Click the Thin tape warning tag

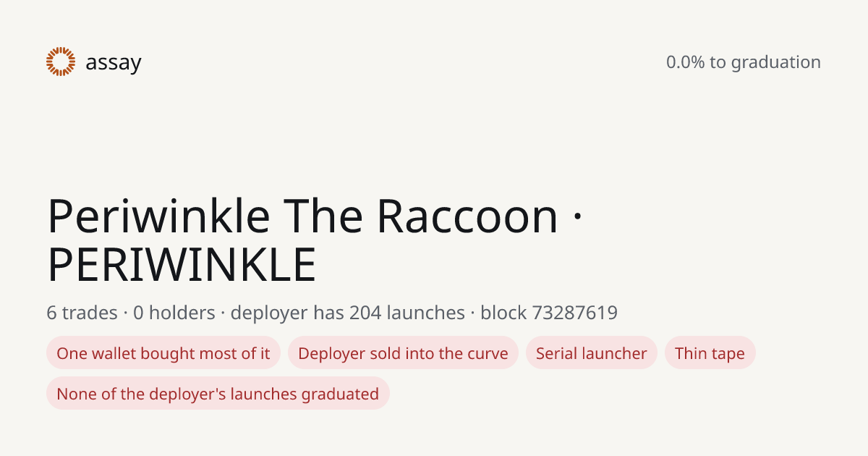710,353
